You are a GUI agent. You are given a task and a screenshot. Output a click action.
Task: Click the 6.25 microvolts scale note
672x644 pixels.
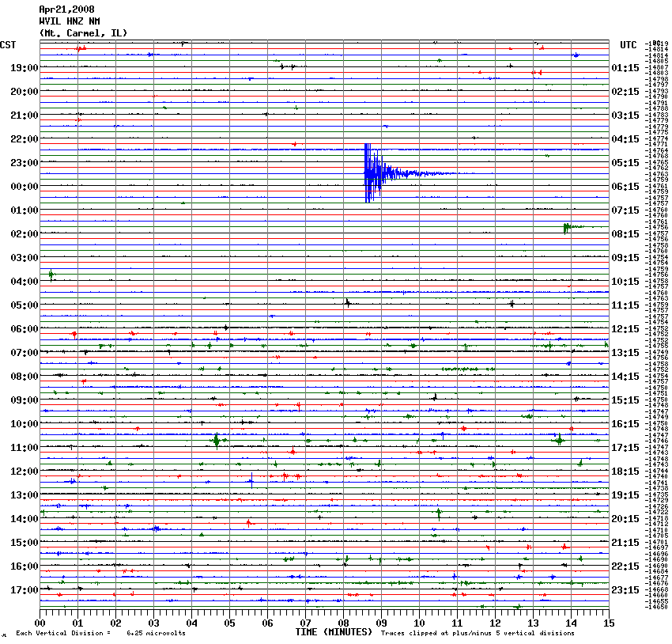(x=156, y=633)
